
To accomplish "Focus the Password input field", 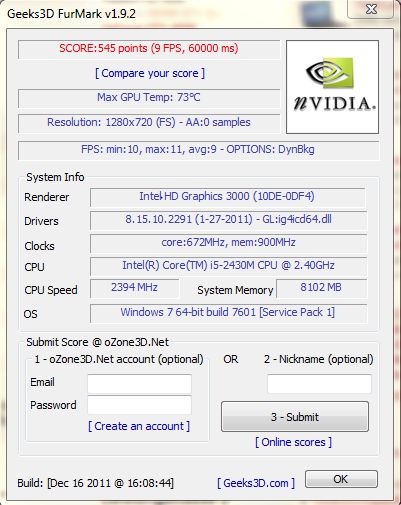I will [139, 405].
